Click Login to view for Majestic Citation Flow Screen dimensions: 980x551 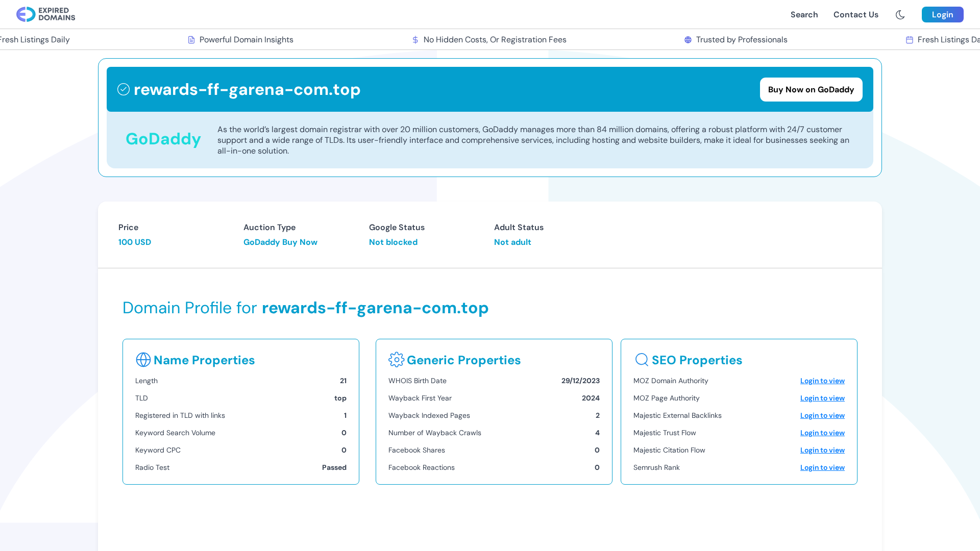(822, 450)
